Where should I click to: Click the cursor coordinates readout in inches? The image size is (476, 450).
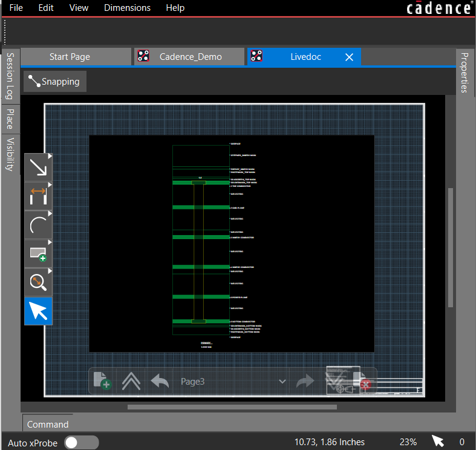(x=330, y=442)
